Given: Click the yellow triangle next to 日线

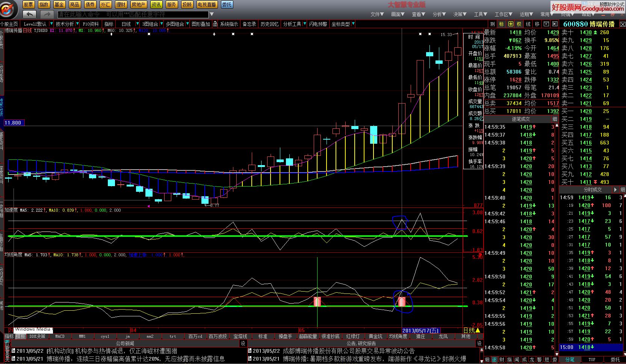Looking at the screenshot, I should click(478, 330).
